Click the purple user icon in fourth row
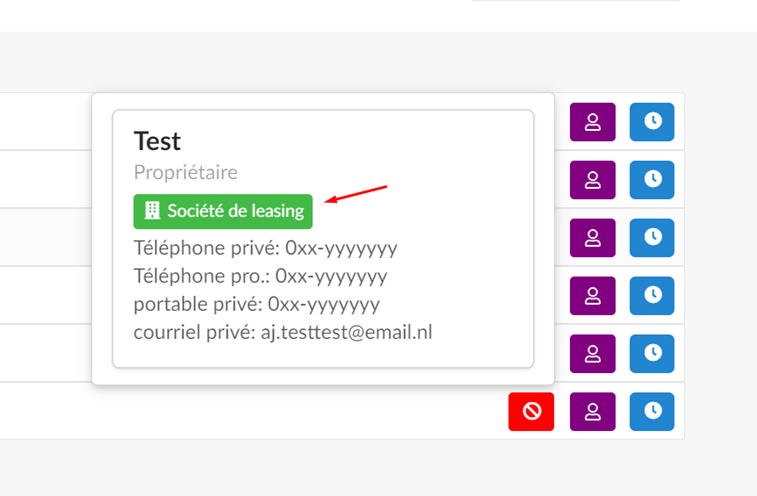Viewport: 757px width, 496px height. (x=592, y=296)
